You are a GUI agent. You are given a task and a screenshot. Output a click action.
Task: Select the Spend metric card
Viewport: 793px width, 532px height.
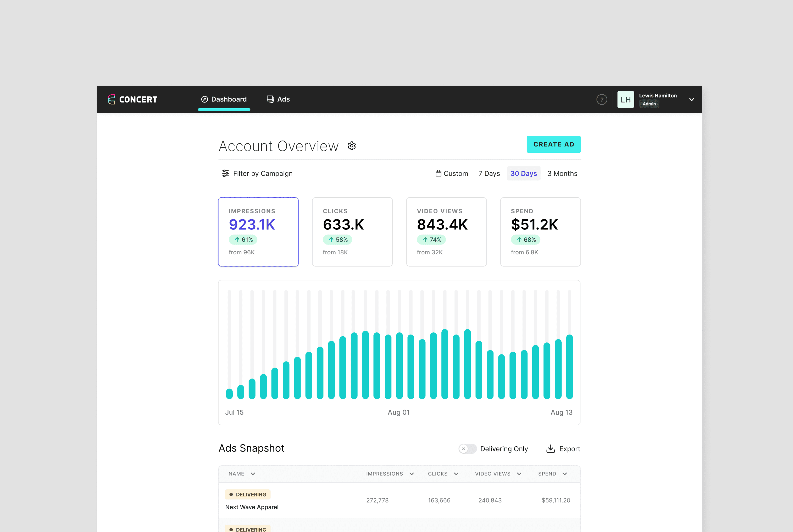click(x=540, y=232)
